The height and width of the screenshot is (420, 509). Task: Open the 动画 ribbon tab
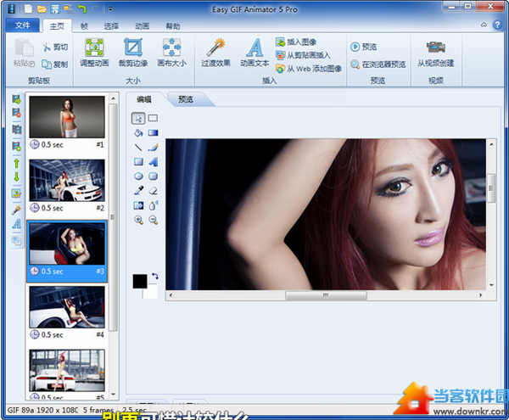point(143,26)
